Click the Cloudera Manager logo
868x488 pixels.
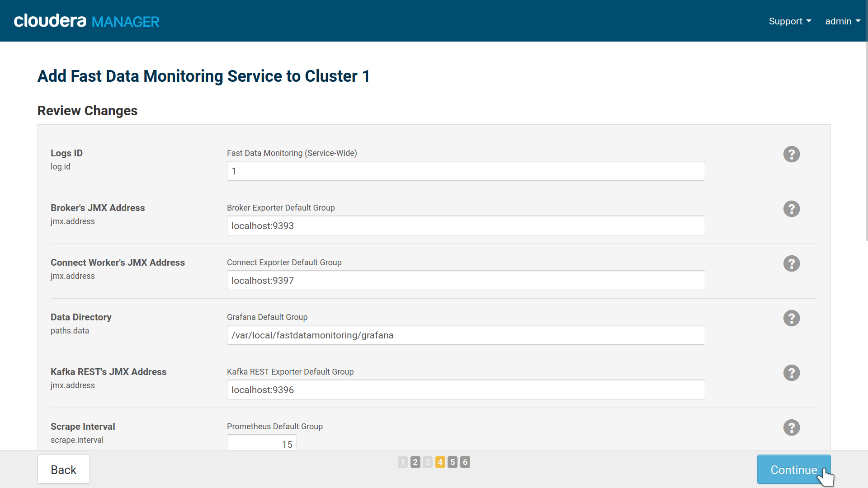(86, 21)
